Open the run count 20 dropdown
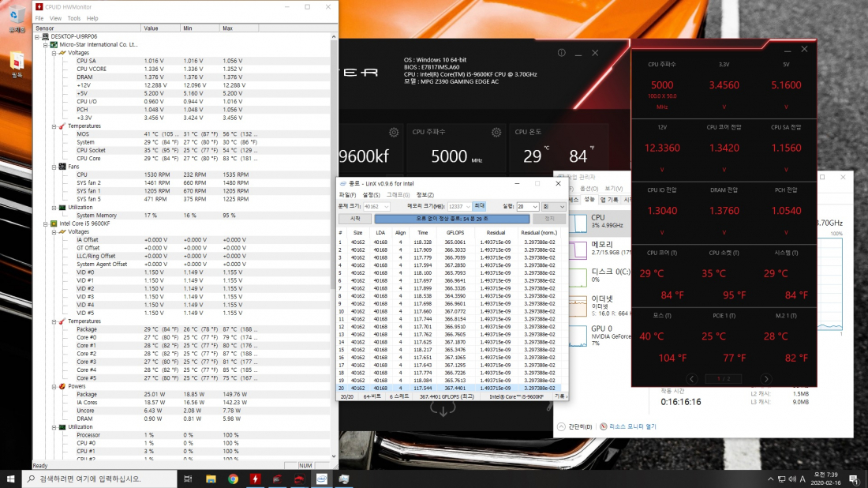 click(x=528, y=207)
